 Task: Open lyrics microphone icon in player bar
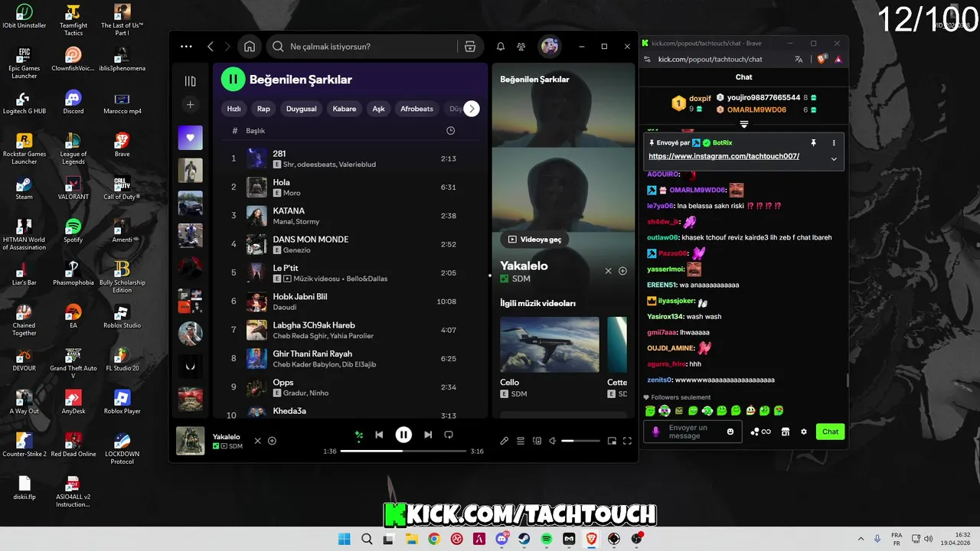click(504, 441)
